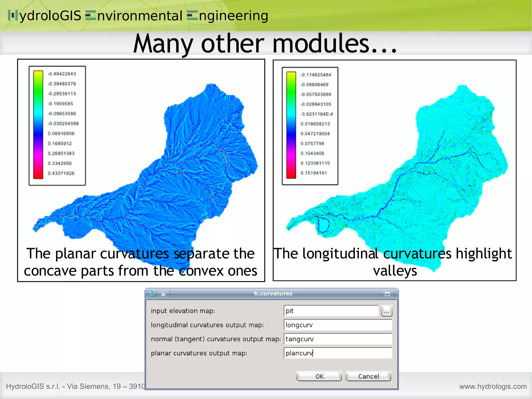Focus the input elevation map field

331,311
